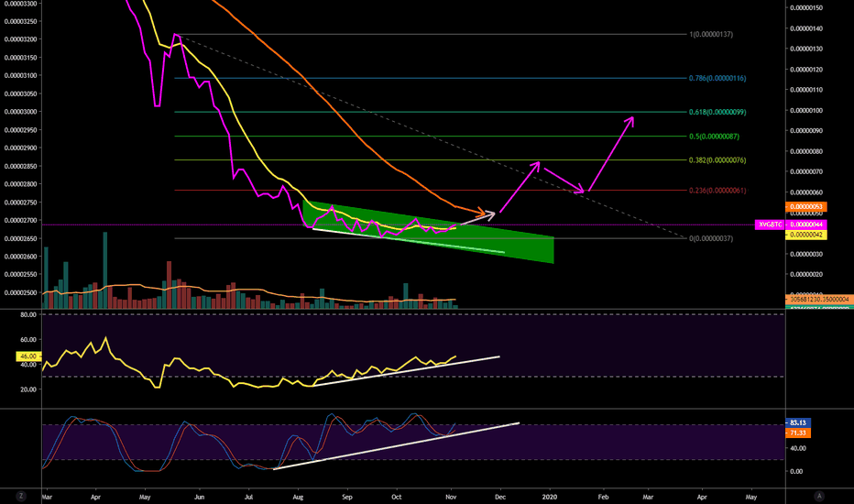
Task: Click the first Apr label on the time axis
Action: [x=96, y=497]
